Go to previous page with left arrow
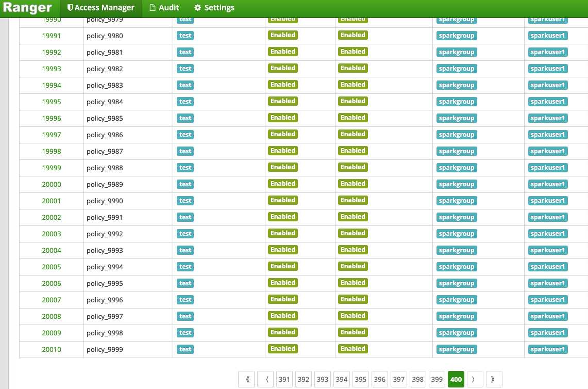 (x=265, y=379)
